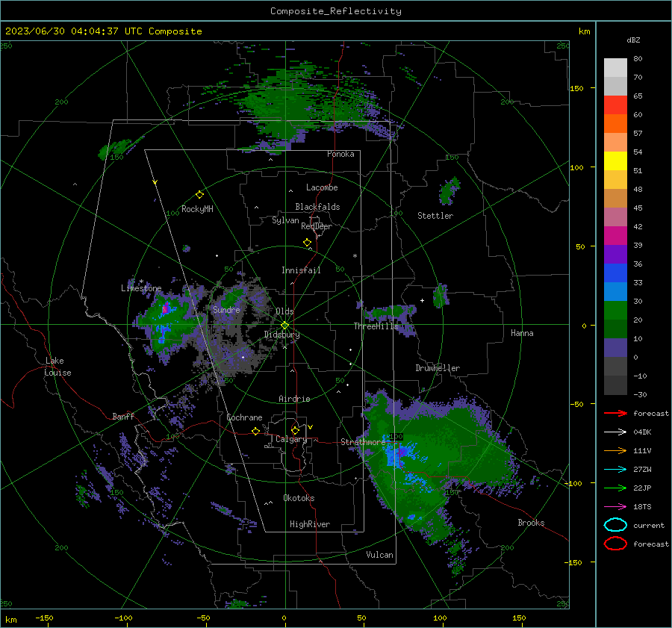
Task: Click the blue storm core east of Strathmore
Action: (398, 454)
